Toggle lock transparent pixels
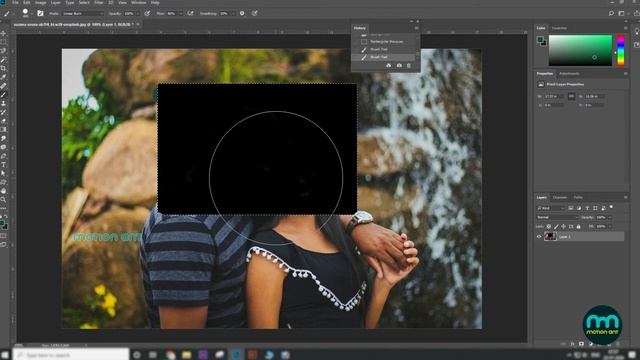Image resolution: width=640 pixels, height=360 pixels. click(x=549, y=227)
